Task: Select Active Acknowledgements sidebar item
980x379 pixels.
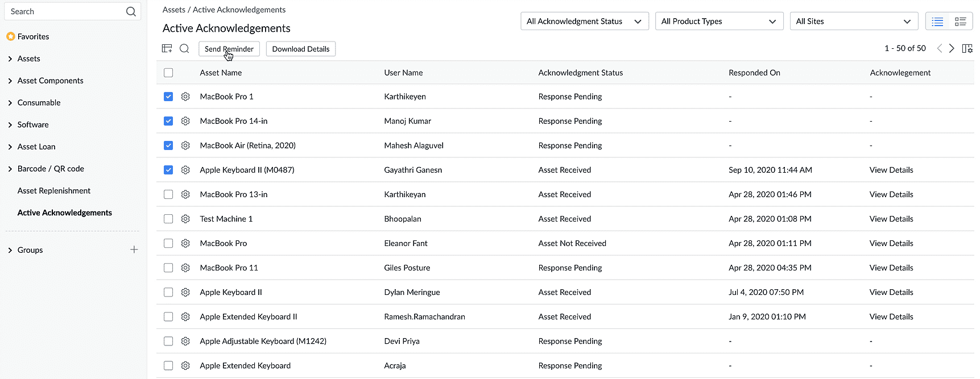Action: click(64, 213)
